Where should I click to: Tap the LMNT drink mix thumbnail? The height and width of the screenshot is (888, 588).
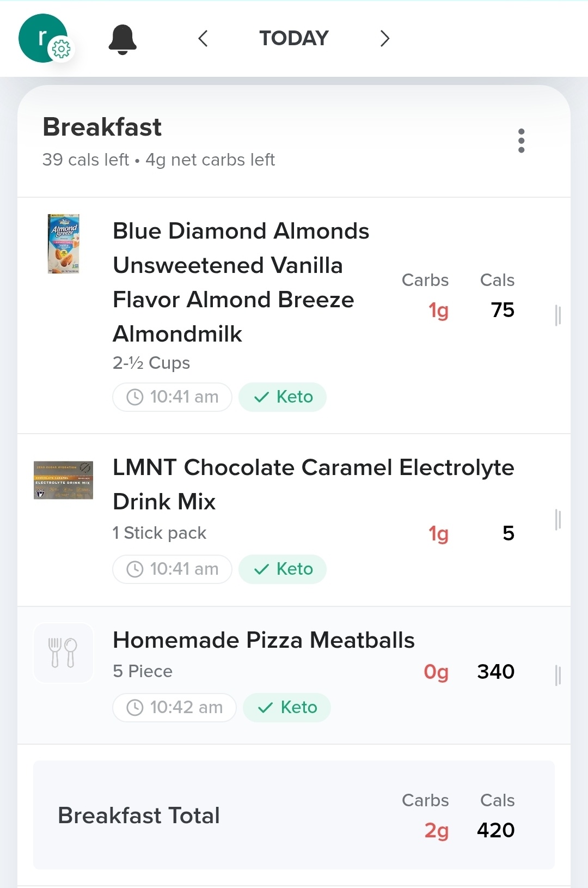click(64, 480)
